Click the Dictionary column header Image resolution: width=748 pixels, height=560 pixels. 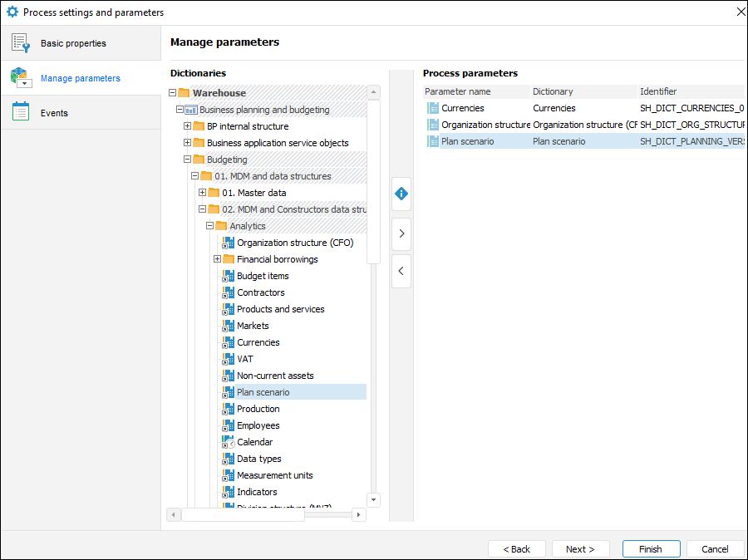point(553,91)
